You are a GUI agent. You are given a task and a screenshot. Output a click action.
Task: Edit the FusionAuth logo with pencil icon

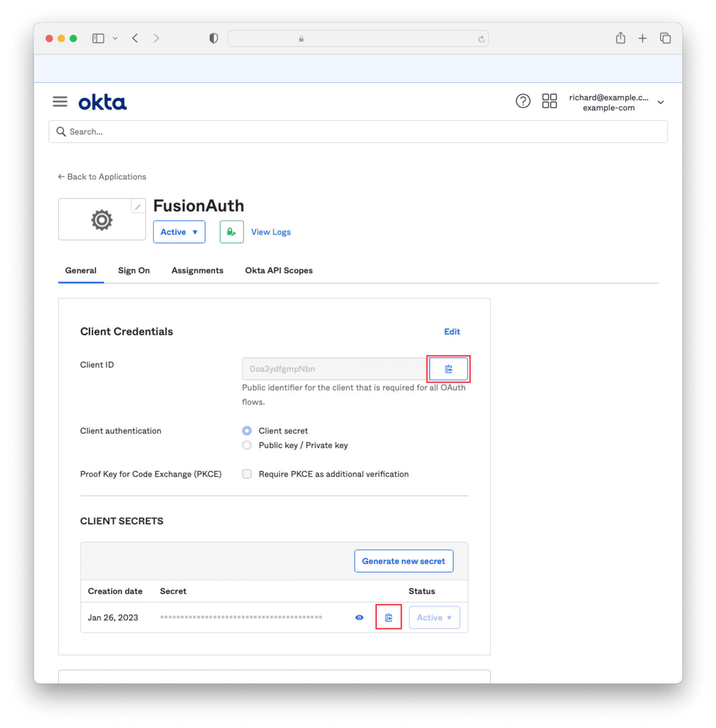point(138,207)
